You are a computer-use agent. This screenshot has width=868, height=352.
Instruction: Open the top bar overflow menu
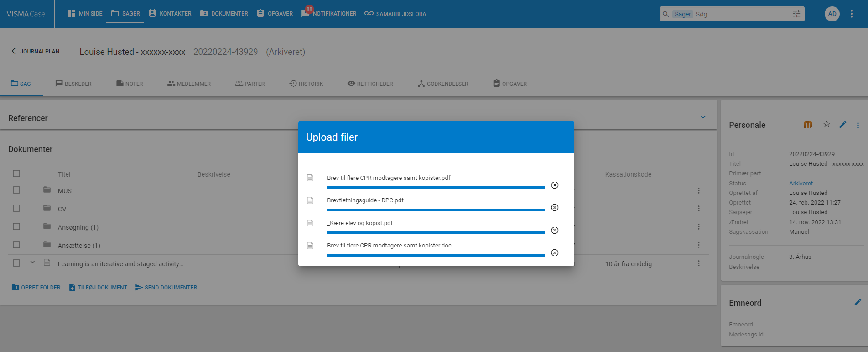tap(852, 14)
